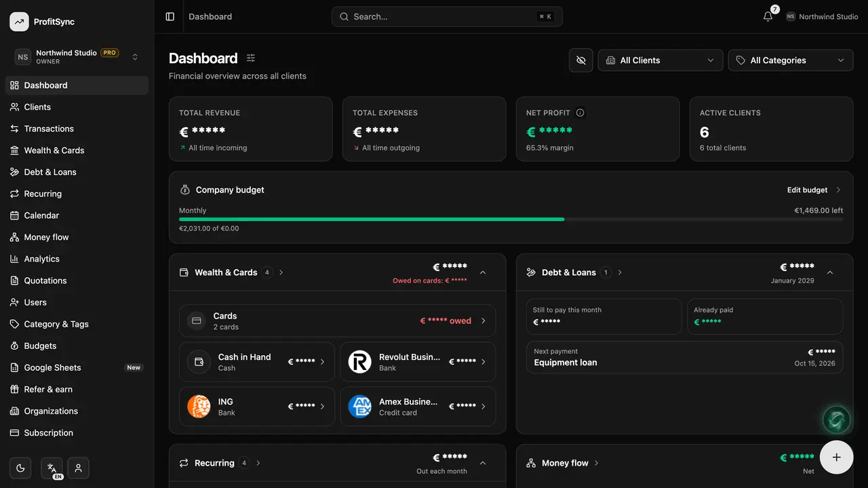The height and width of the screenshot is (488, 868).
Task: Open the Equipment loan next payment
Action: (685, 357)
